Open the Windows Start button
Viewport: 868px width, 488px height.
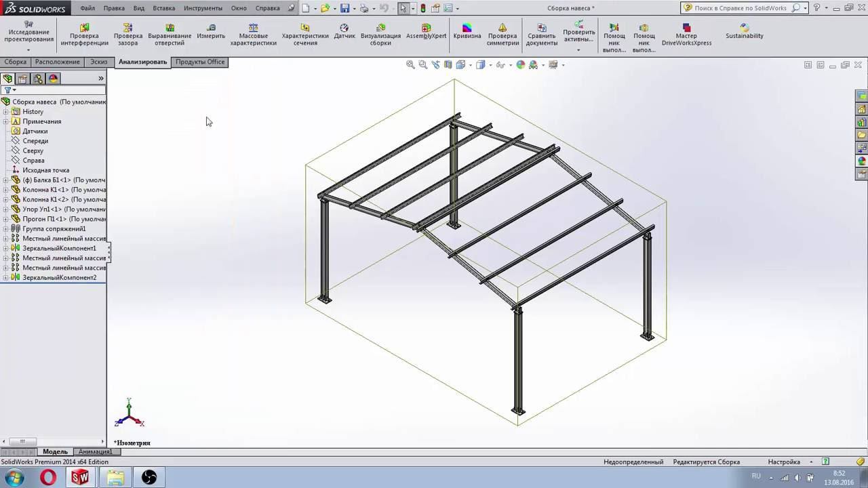click(14, 478)
